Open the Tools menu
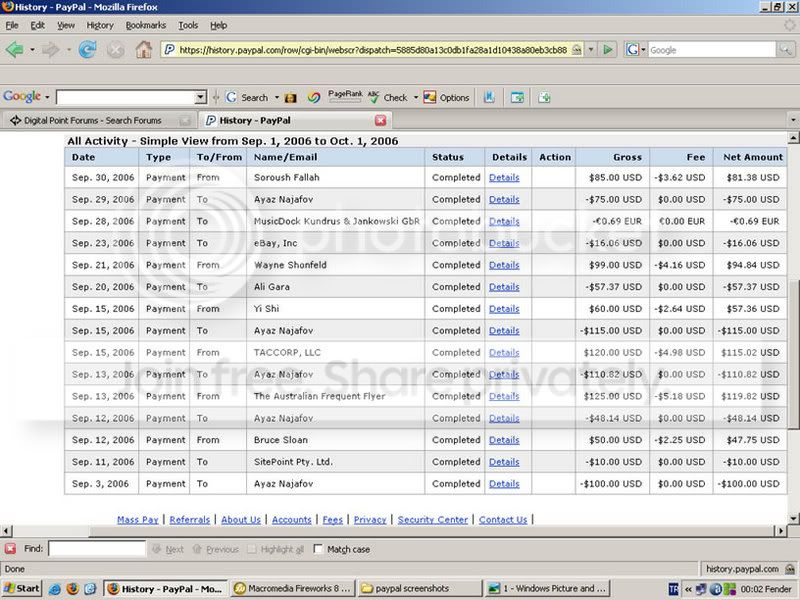Image resolution: width=800 pixels, height=600 pixels. click(x=188, y=25)
